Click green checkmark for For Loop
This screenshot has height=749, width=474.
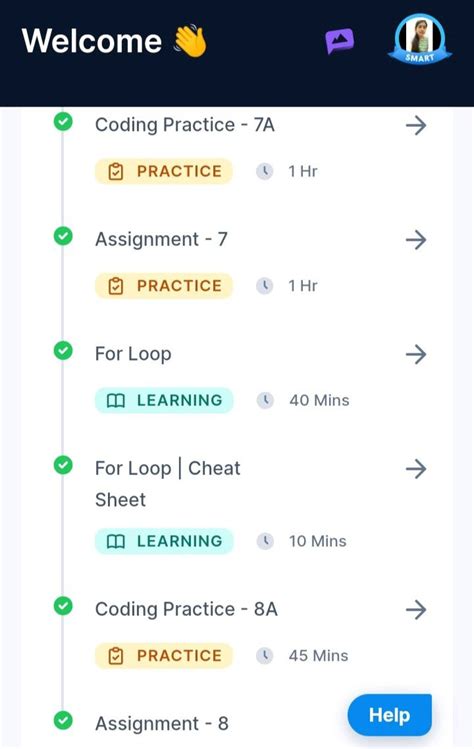(x=63, y=351)
